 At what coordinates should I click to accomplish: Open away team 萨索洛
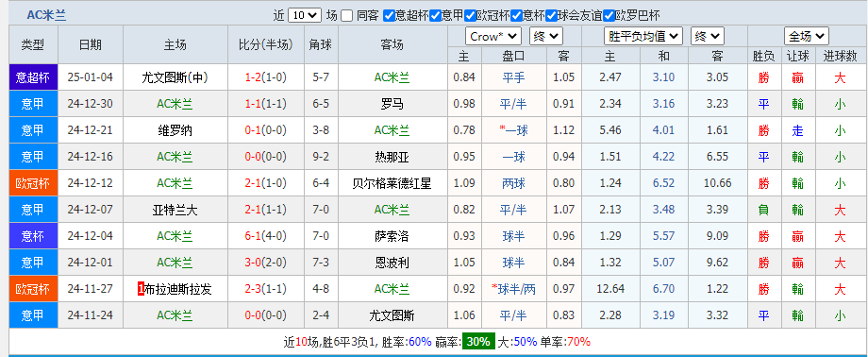[392, 236]
